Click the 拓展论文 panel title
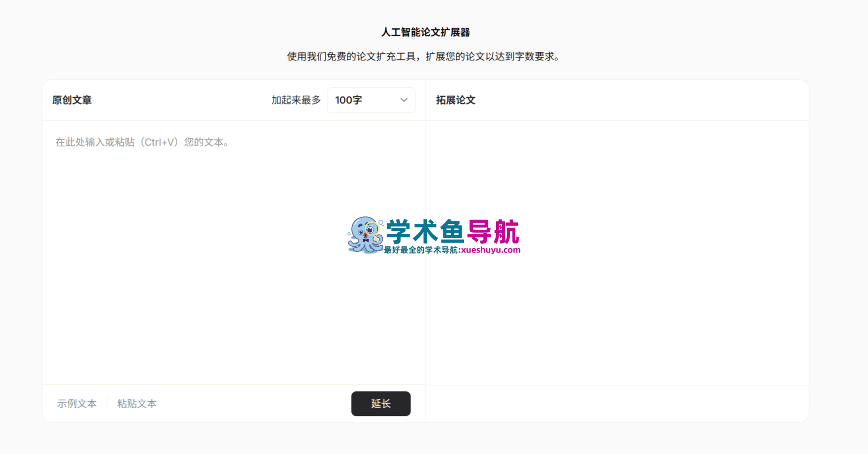The width and height of the screenshot is (868, 471). click(456, 100)
